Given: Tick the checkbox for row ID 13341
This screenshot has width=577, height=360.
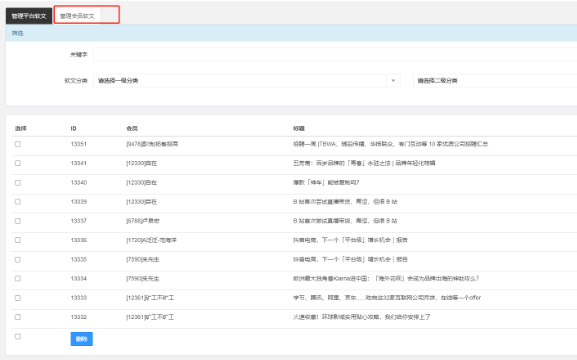Looking at the screenshot, I should coord(18,163).
